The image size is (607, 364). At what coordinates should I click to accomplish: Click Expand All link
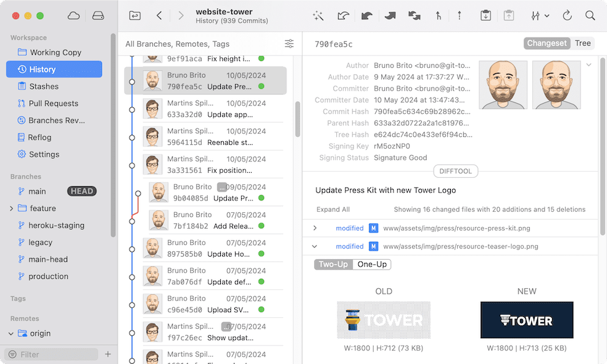333,210
